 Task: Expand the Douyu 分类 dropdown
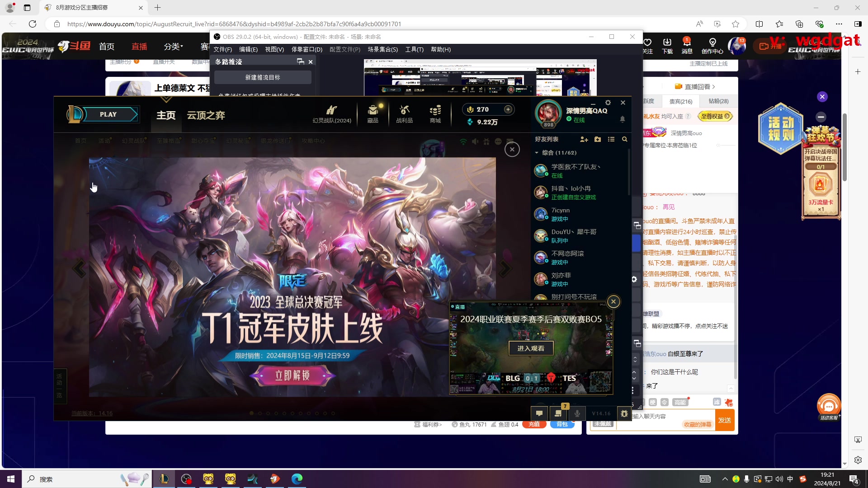(173, 47)
